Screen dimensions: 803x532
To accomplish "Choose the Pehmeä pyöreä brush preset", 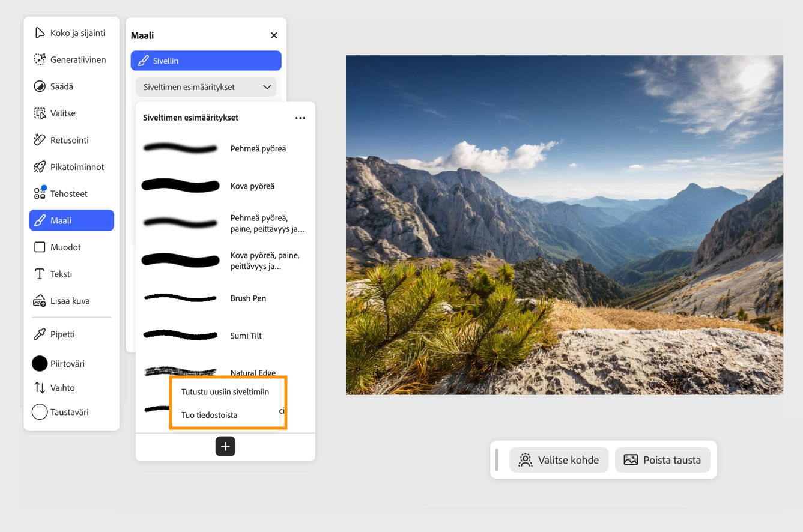I will point(225,148).
